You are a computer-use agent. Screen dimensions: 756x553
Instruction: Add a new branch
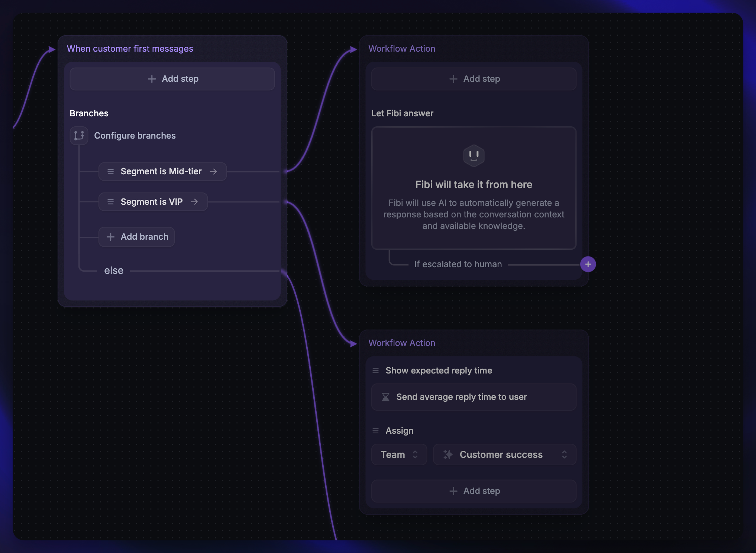pos(137,237)
